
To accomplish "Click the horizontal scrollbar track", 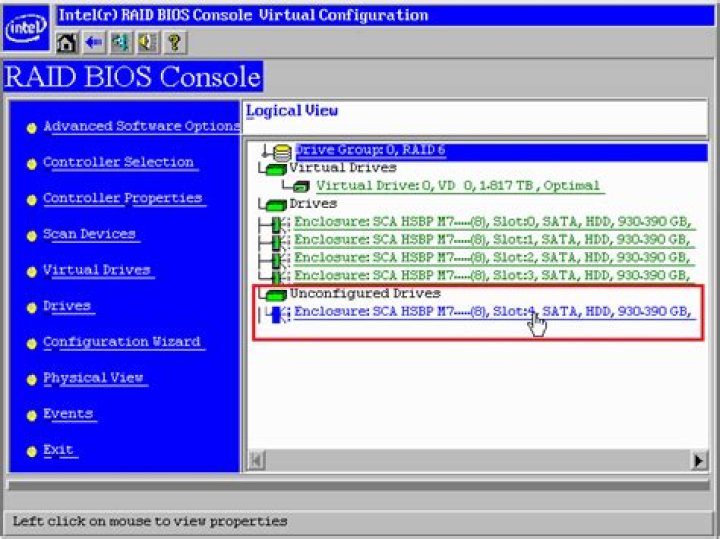I will [x=478, y=460].
